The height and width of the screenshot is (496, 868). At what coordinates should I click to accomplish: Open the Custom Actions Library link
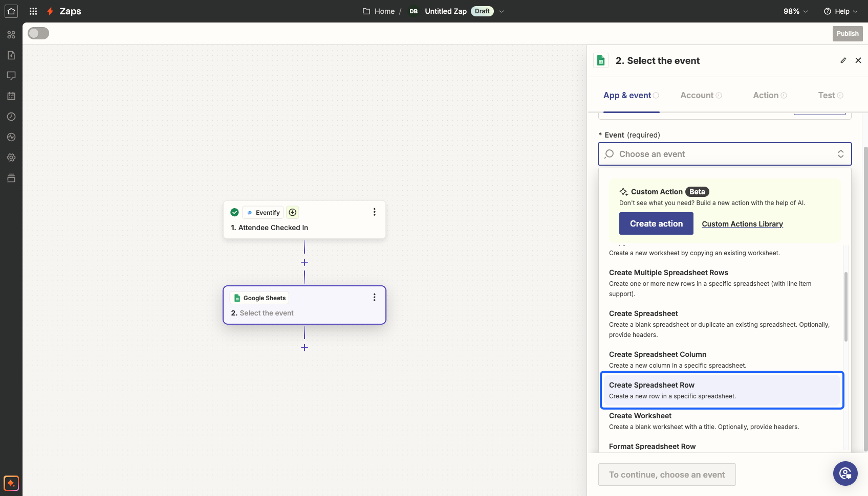pos(742,224)
